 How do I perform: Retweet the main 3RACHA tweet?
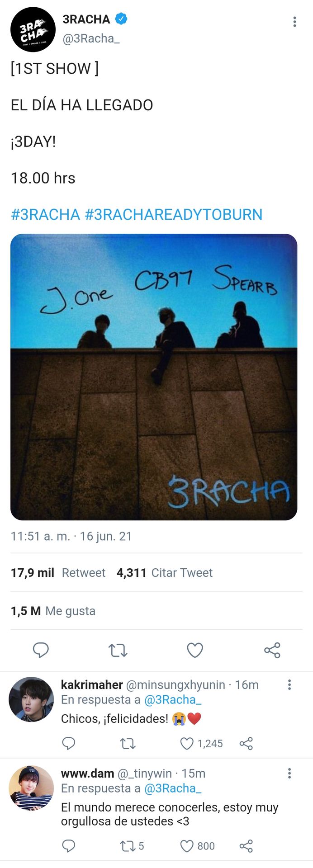coord(118,650)
